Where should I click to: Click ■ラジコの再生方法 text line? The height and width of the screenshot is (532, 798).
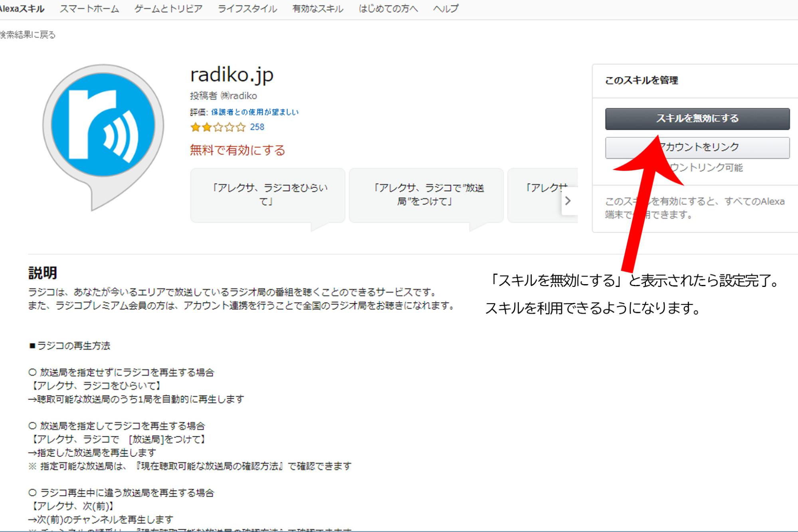tap(69, 346)
